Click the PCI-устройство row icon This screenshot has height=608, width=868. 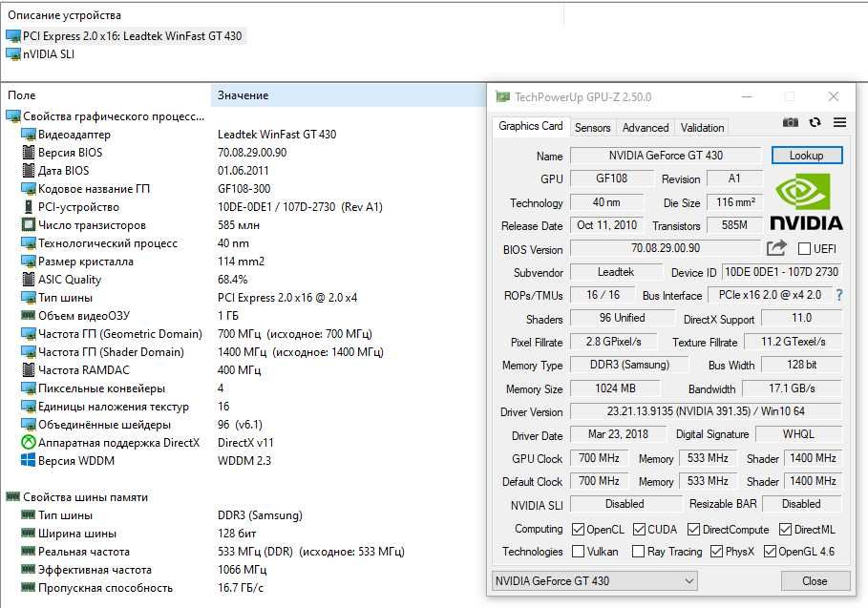click(29, 207)
